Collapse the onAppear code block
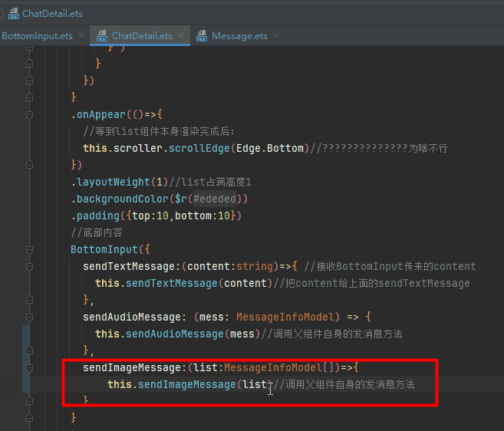 click(x=29, y=115)
